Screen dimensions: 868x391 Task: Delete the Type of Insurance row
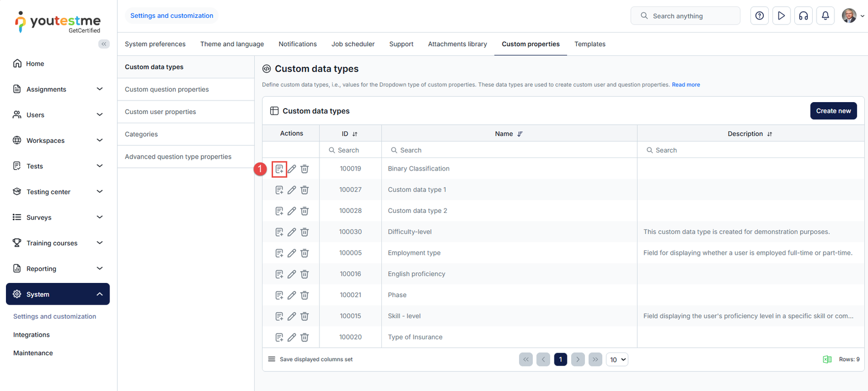[305, 337]
